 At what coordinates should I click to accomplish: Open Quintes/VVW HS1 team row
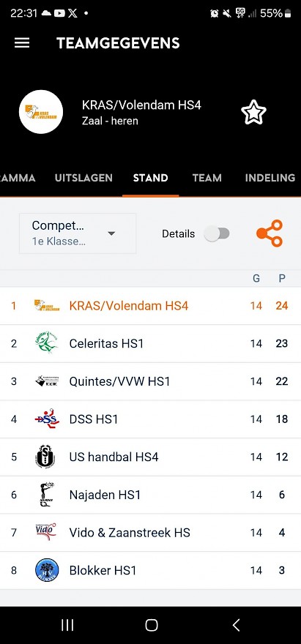tap(151, 381)
